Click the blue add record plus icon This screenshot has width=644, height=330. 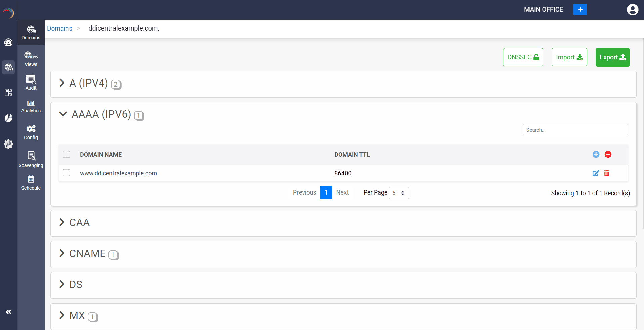[x=596, y=154]
